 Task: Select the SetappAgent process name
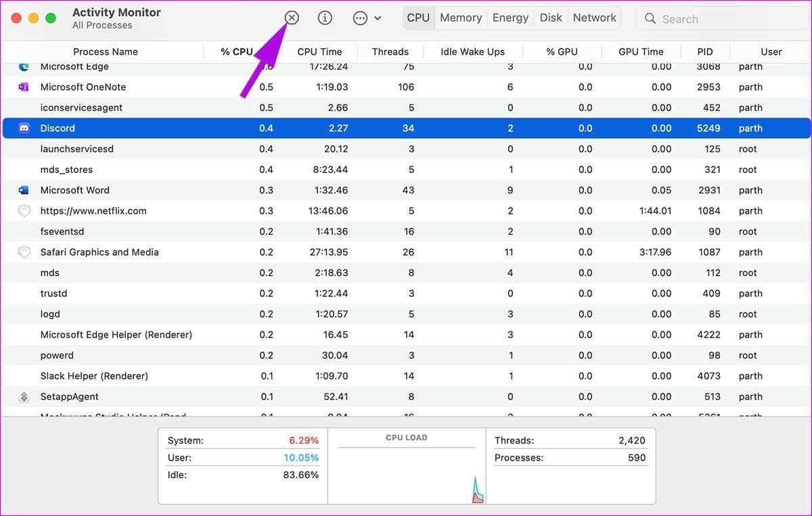pyautogui.click(x=70, y=397)
